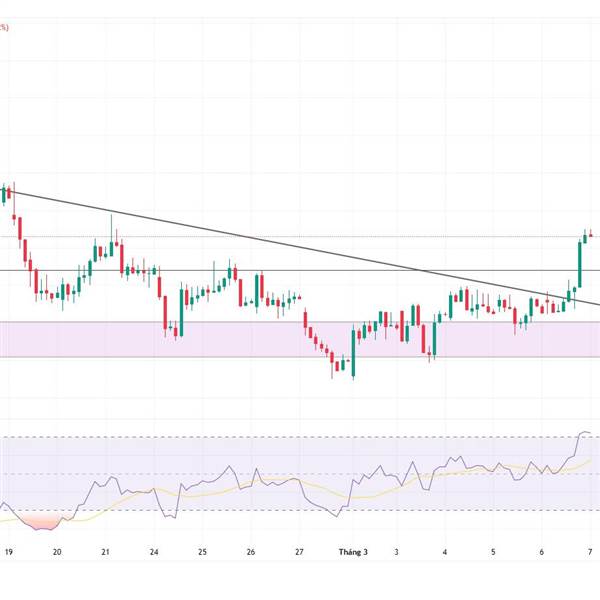Click the large green breakout candle
The width and height of the screenshot is (600, 600).
click(x=579, y=265)
